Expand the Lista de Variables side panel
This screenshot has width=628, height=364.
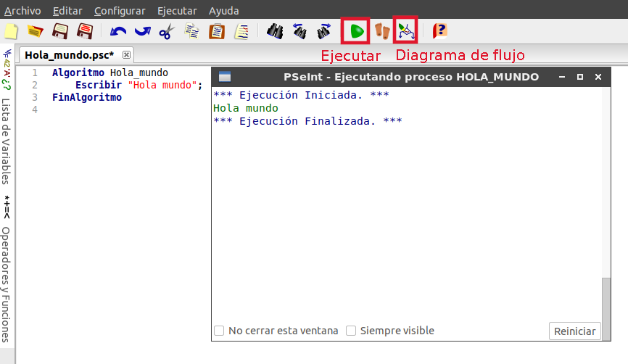pyautogui.click(x=6, y=141)
